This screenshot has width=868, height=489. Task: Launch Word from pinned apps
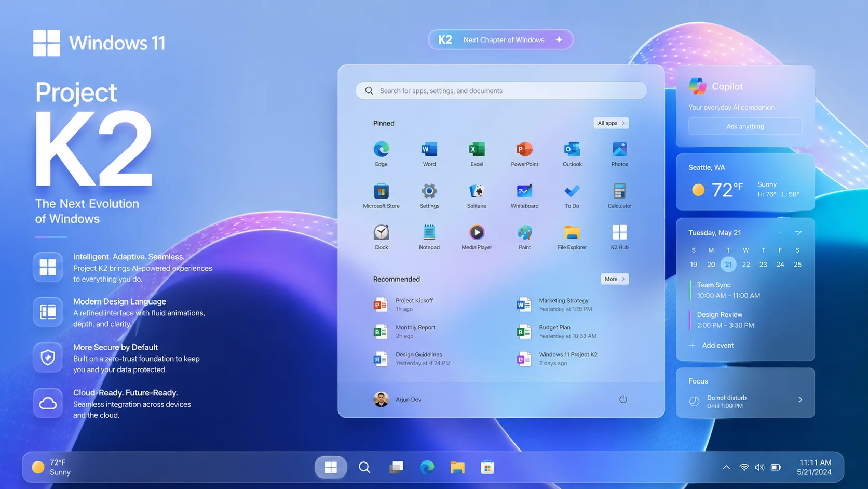429,153
